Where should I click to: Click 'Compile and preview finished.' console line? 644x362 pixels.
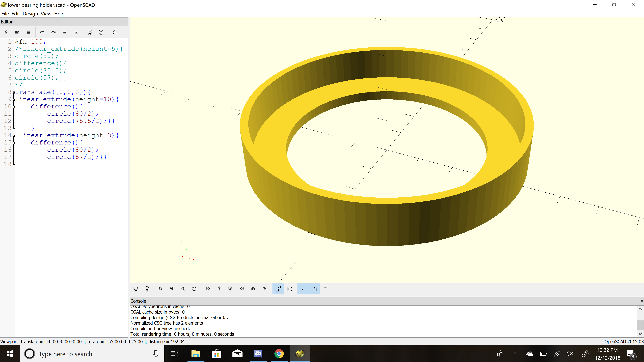coord(160,328)
